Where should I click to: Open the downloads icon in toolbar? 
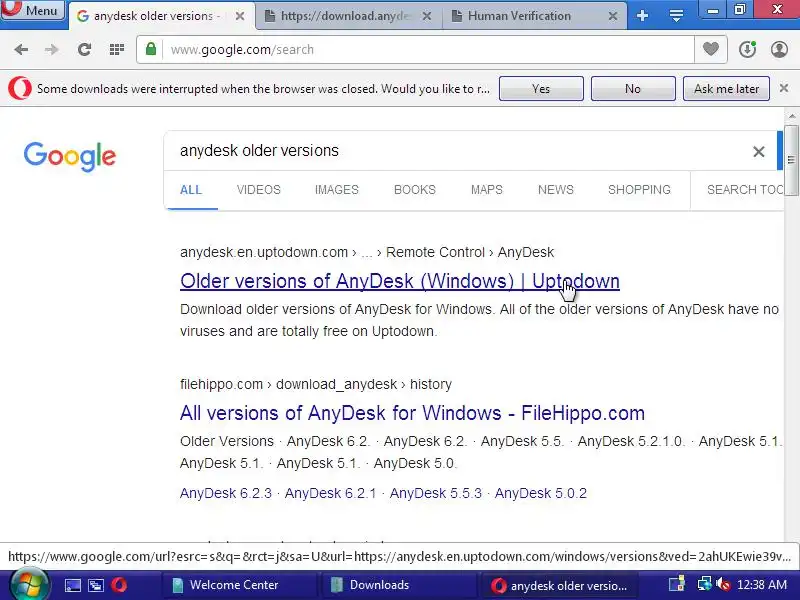tap(747, 49)
